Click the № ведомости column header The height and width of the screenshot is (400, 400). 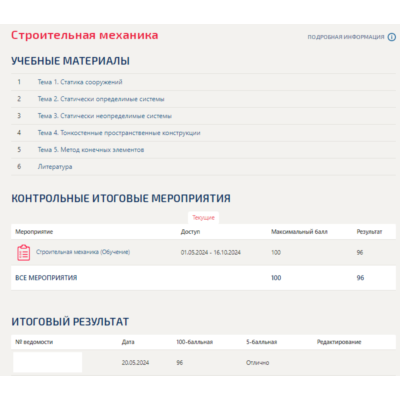pyautogui.click(x=34, y=342)
